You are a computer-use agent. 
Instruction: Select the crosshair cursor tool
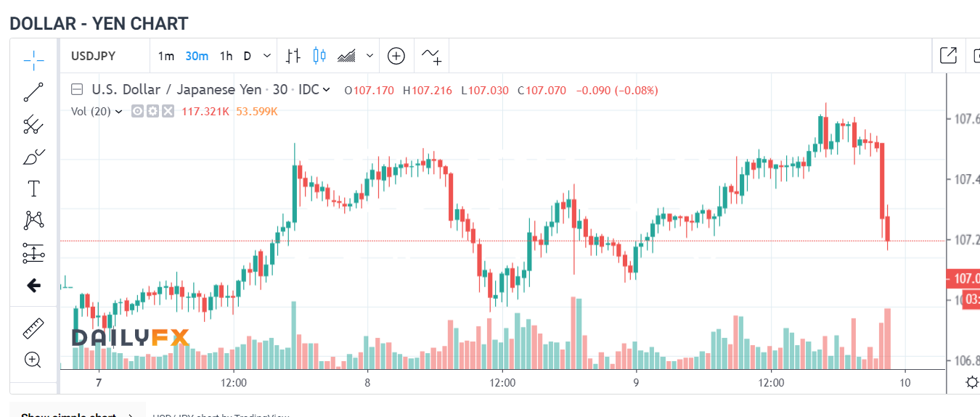pos(33,60)
